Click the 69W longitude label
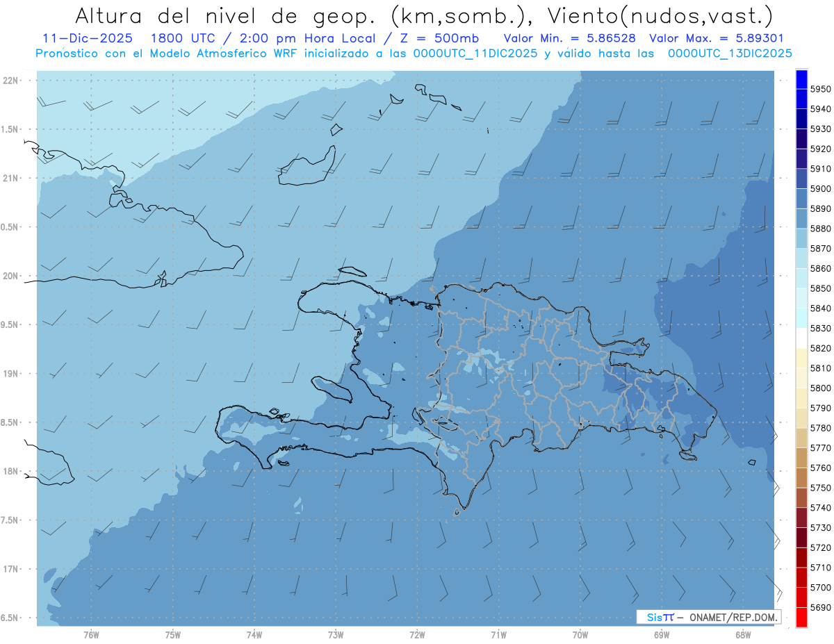834x644 pixels. 662,635
